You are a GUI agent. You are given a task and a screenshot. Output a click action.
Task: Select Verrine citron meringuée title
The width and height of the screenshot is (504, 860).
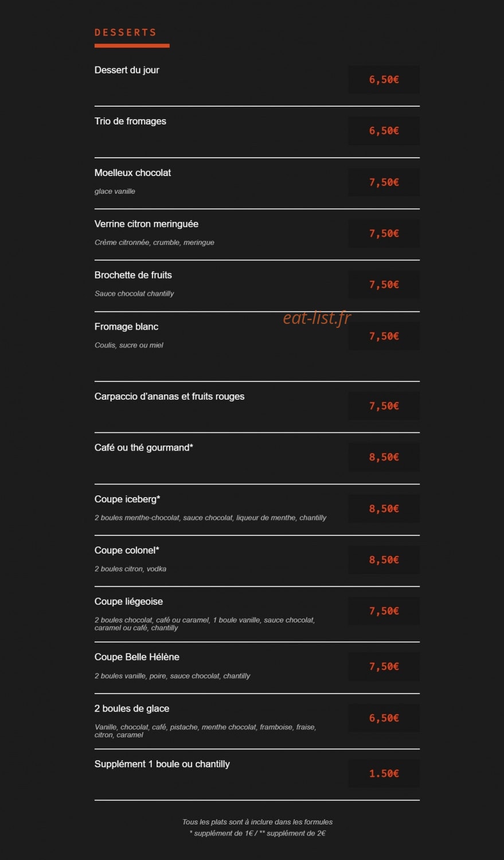[x=146, y=224]
